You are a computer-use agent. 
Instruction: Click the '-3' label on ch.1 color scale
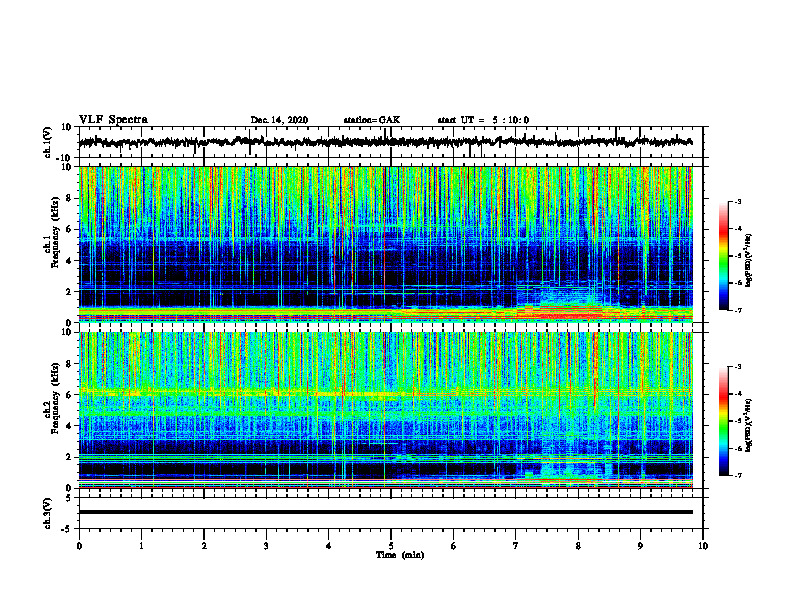pyautogui.click(x=738, y=202)
